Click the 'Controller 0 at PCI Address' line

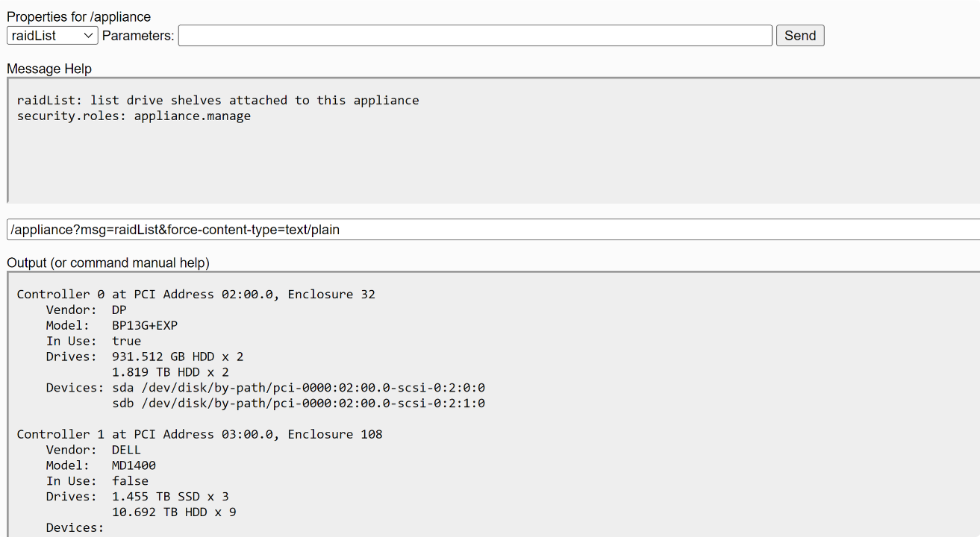pos(196,294)
